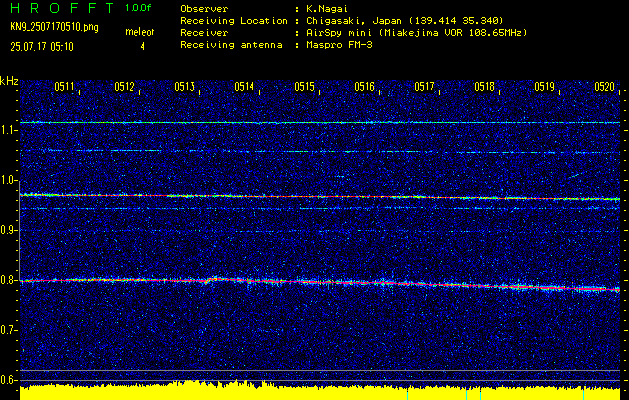Click the 0513 time marker
Viewport: 629px width, 400px height.
click(185, 87)
